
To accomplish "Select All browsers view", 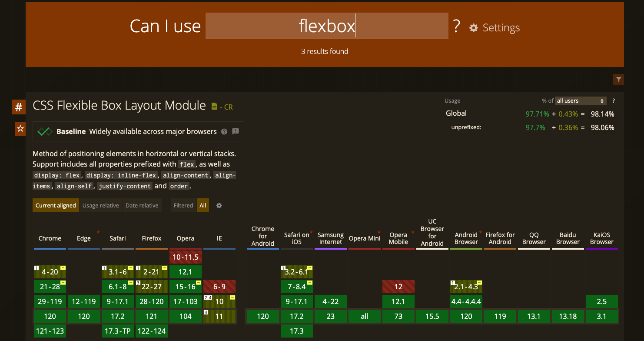I will tap(203, 205).
